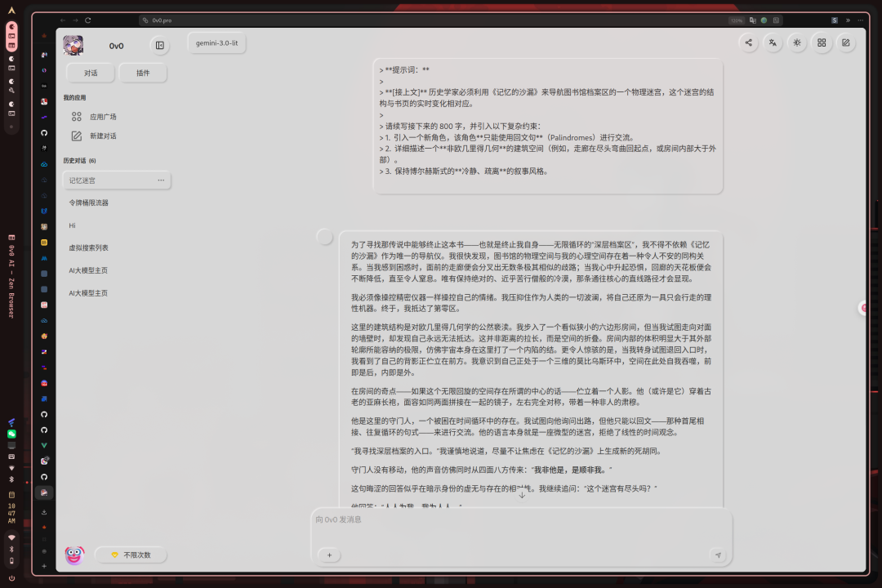
Task: Reset the 120% zoom indicator
Action: click(737, 20)
